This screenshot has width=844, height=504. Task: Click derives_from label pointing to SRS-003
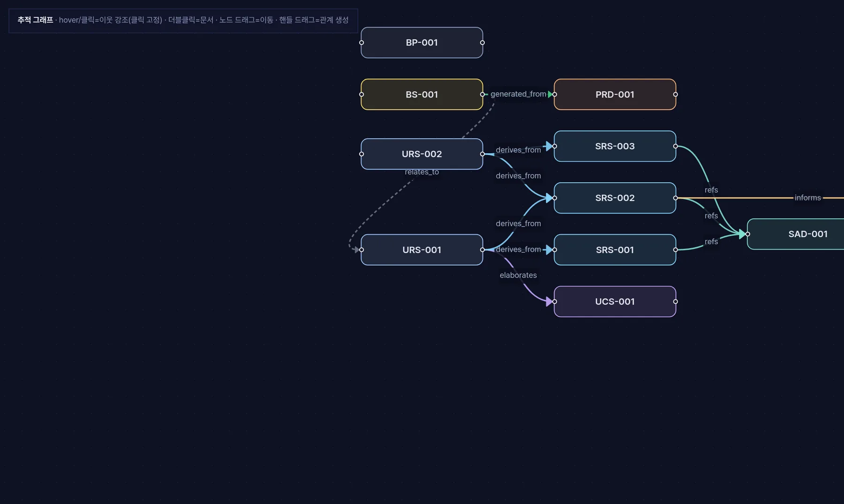pyautogui.click(x=518, y=150)
